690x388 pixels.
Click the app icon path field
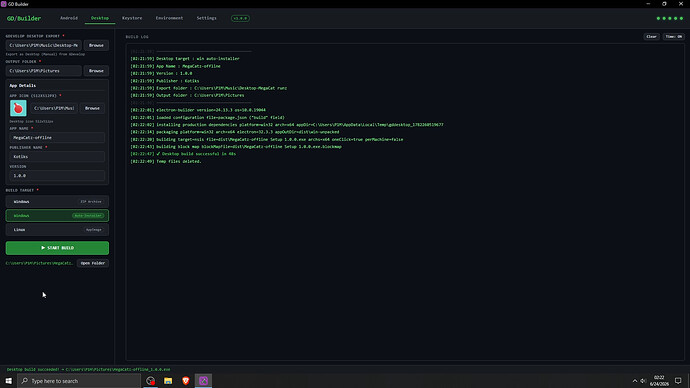tap(54, 108)
